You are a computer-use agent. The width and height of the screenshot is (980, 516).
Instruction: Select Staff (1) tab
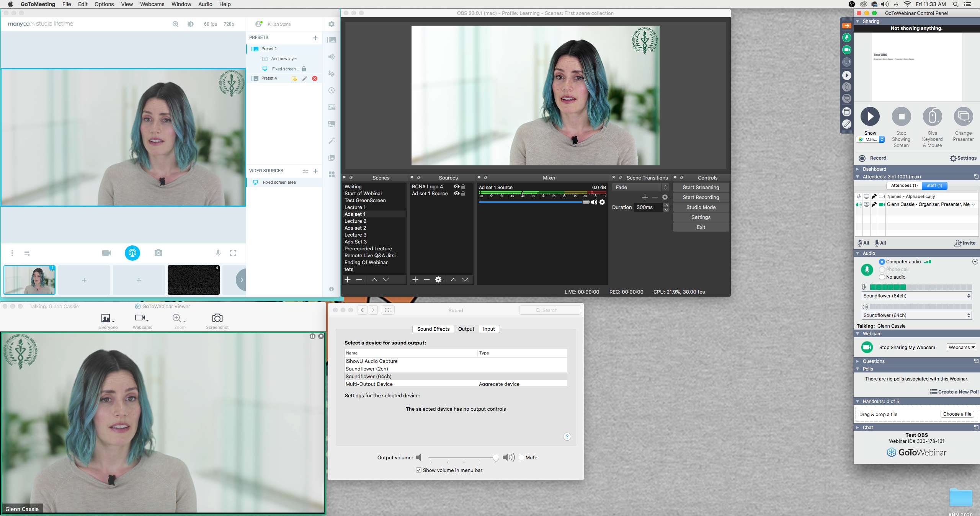(x=934, y=185)
